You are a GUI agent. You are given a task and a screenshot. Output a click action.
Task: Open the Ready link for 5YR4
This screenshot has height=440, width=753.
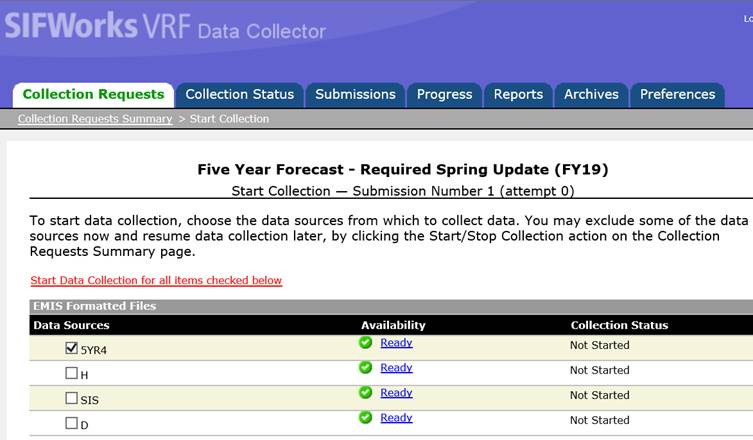(x=396, y=343)
